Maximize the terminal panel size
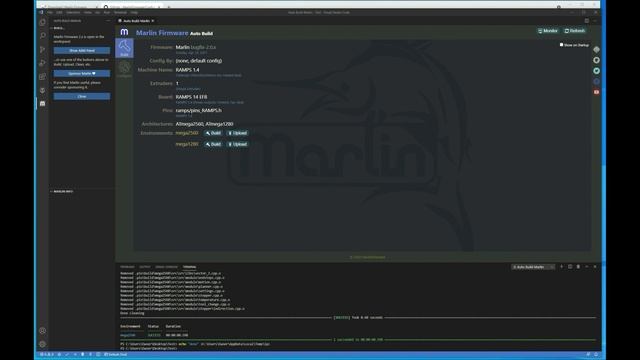Image resolution: width=640 pixels, height=360 pixels. tap(587, 267)
